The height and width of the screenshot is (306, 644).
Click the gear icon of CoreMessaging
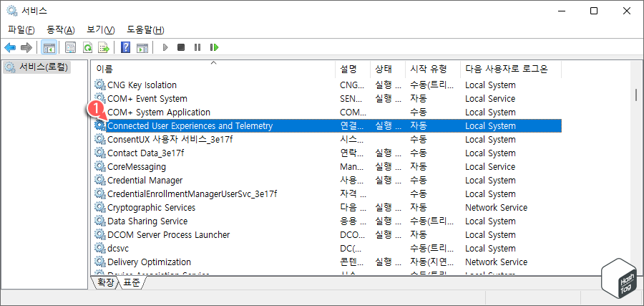[x=99, y=166]
